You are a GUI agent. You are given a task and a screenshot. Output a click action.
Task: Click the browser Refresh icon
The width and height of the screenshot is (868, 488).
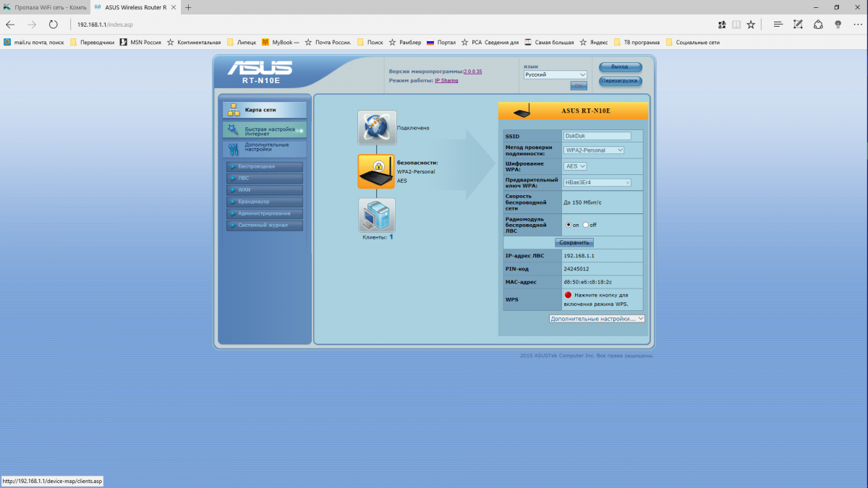tap(53, 25)
